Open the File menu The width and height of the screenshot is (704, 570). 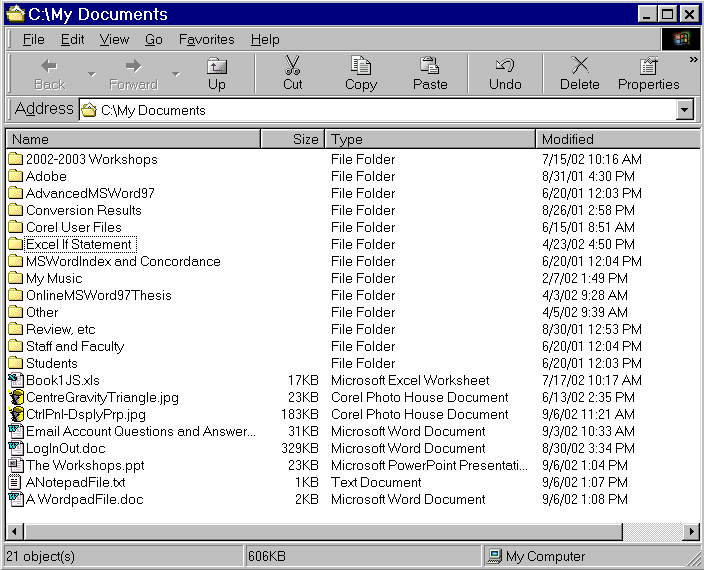(x=34, y=39)
